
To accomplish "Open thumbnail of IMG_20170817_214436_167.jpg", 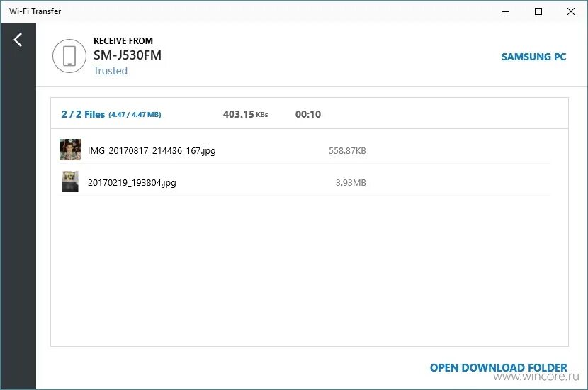I will (x=70, y=150).
